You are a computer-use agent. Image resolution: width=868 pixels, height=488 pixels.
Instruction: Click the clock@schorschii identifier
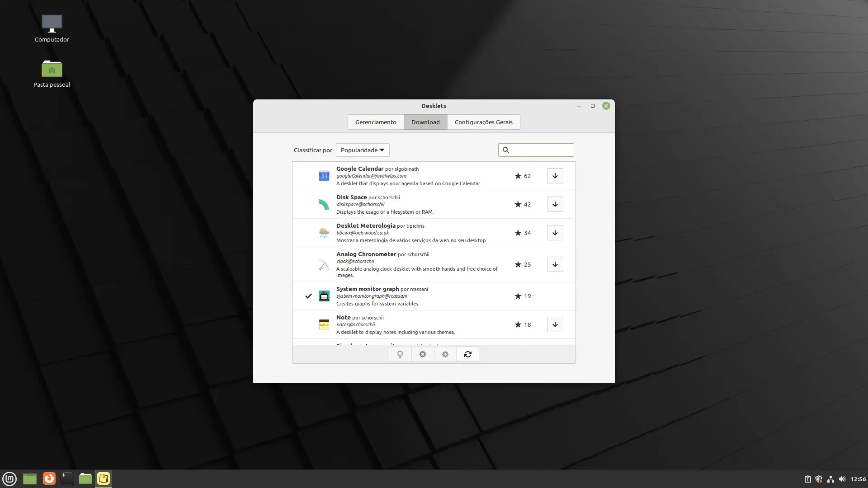(x=355, y=261)
